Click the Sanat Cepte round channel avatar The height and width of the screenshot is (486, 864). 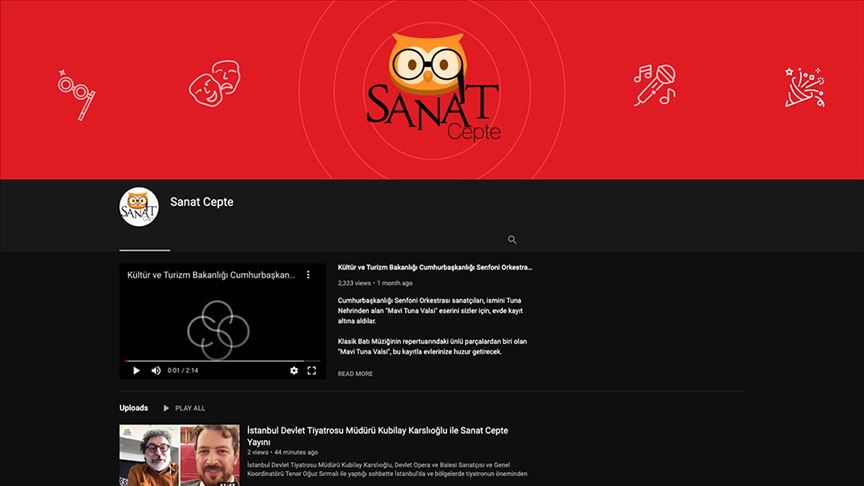[139, 207]
